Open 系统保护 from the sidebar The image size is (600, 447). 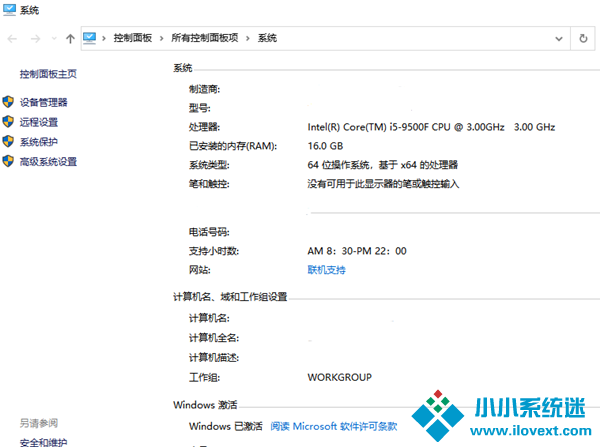39,142
